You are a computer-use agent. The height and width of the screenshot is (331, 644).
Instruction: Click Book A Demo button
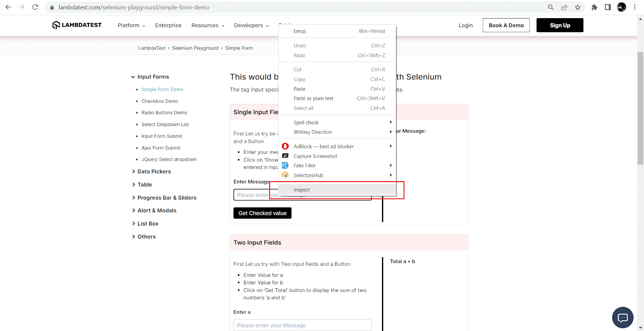506,25
